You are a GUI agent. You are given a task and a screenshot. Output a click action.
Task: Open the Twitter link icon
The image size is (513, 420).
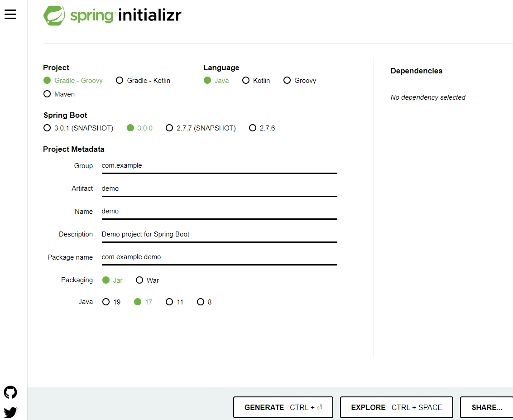pyautogui.click(x=10, y=412)
